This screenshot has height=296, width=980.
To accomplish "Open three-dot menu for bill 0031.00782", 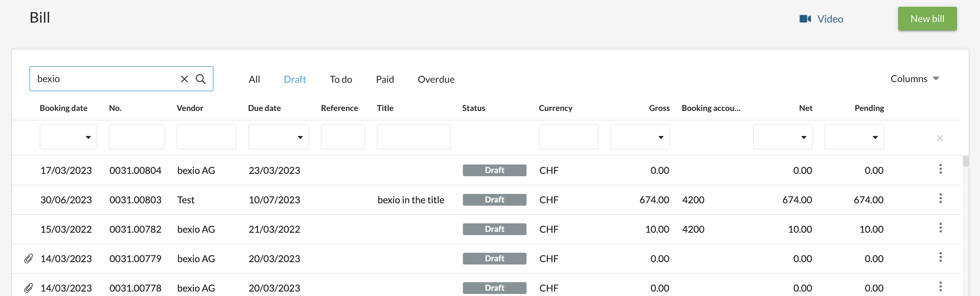I will click(940, 228).
